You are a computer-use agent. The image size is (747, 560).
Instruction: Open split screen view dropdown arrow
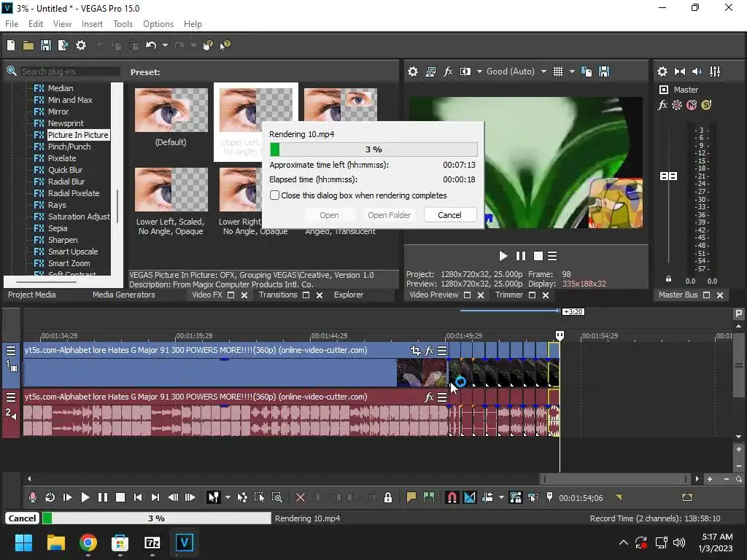[x=479, y=71]
